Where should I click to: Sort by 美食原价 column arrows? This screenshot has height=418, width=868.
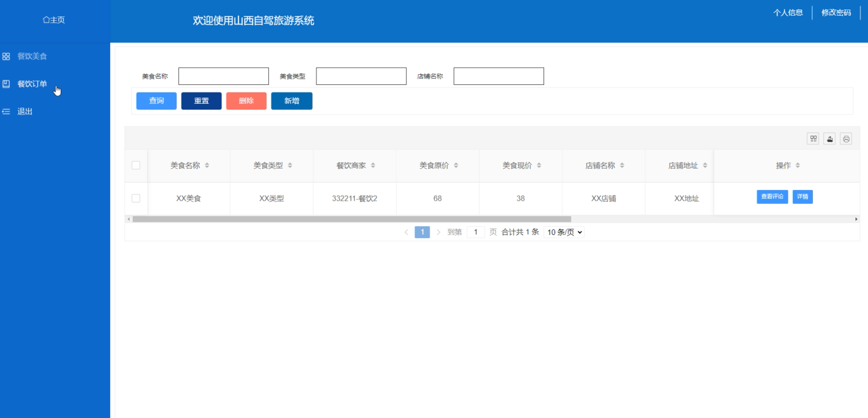[x=456, y=166]
